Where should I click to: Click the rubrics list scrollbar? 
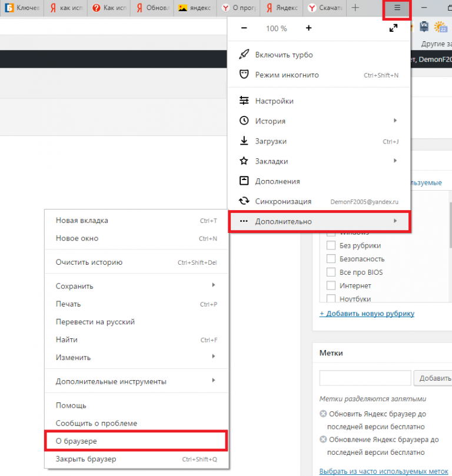(450, 225)
